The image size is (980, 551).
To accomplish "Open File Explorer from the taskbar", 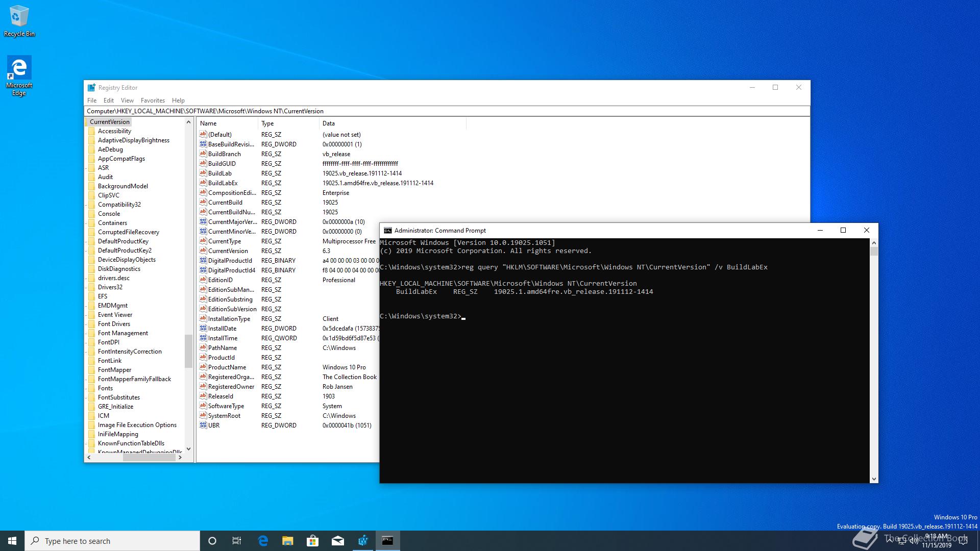I will tap(288, 541).
